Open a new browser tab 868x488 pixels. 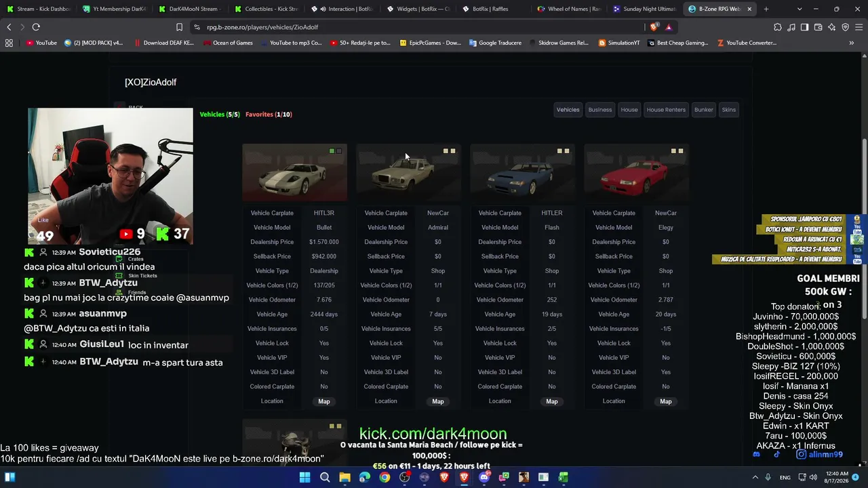click(766, 9)
